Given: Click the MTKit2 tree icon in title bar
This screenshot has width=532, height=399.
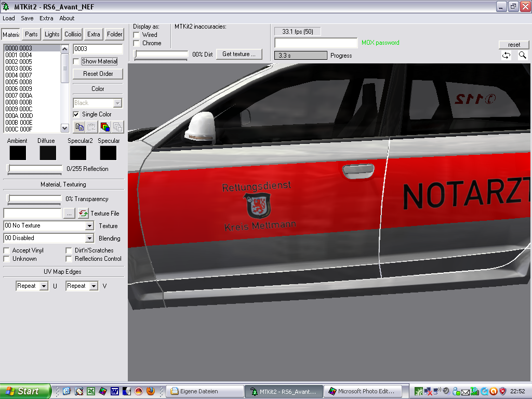Looking at the screenshot, I should tap(6, 6).
